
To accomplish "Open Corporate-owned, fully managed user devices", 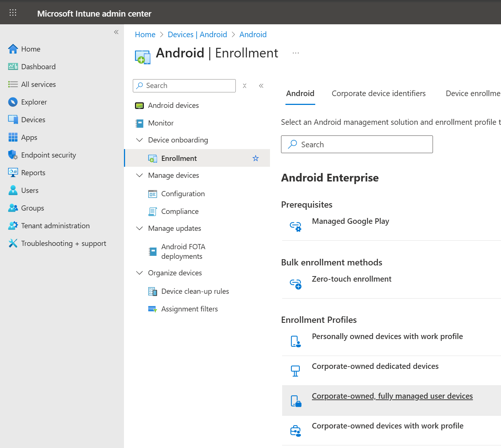I will pyautogui.click(x=392, y=396).
